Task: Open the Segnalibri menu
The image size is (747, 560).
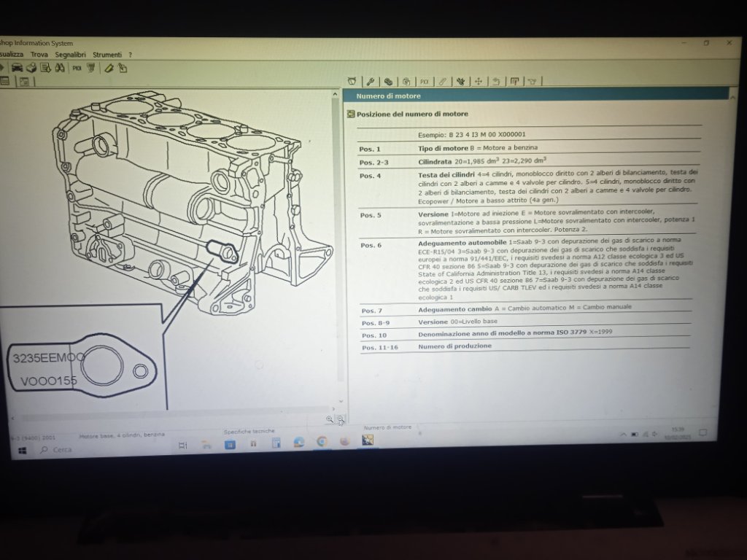Action: click(x=70, y=55)
